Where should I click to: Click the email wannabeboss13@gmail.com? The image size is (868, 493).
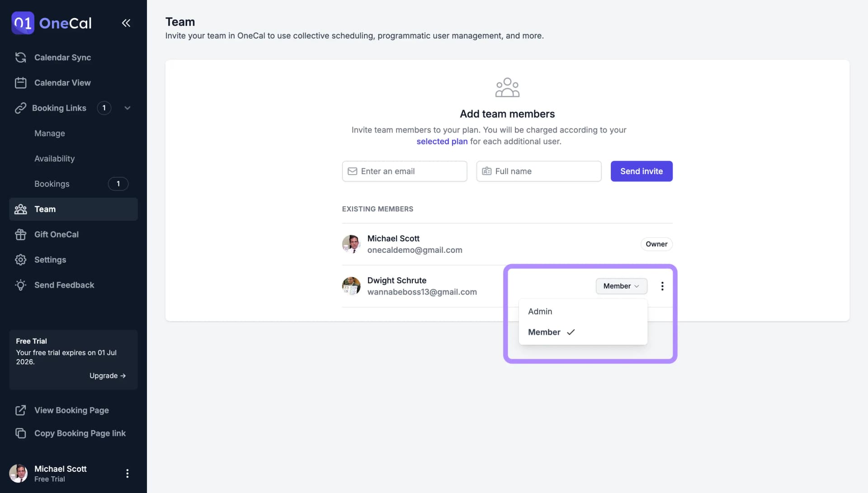422,292
